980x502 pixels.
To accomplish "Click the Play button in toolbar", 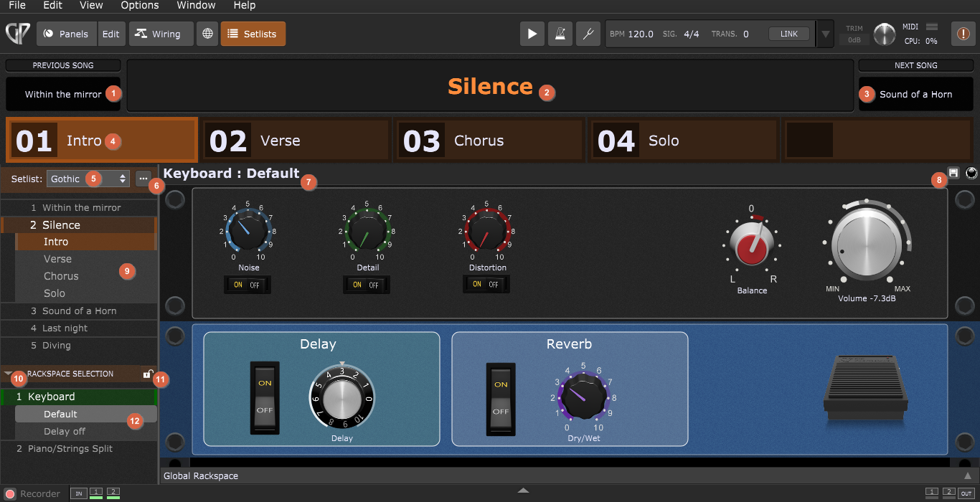I will click(532, 34).
